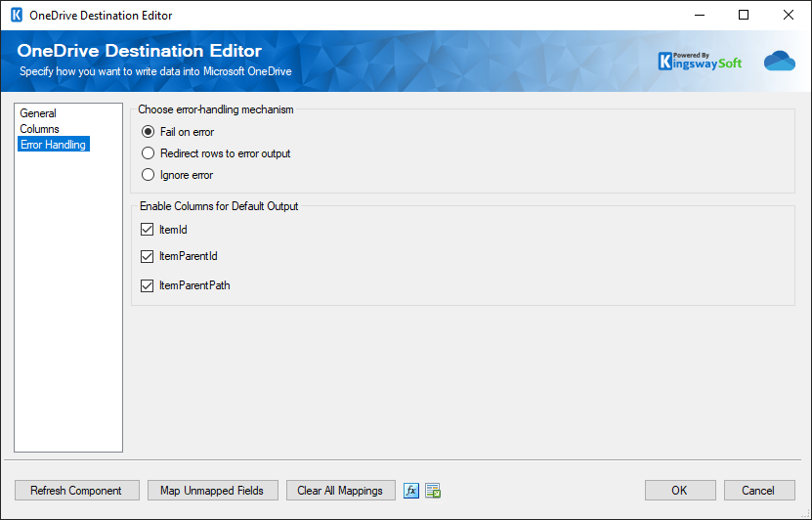Uncheck the ItemId checkbox
812x520 pixels.
tap(148, 230)
